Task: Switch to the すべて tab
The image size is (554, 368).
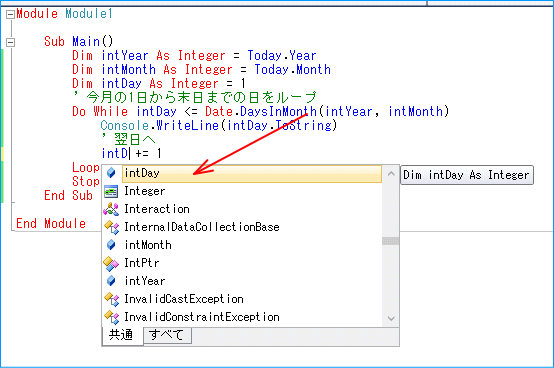Action: (x=167, y=335)
